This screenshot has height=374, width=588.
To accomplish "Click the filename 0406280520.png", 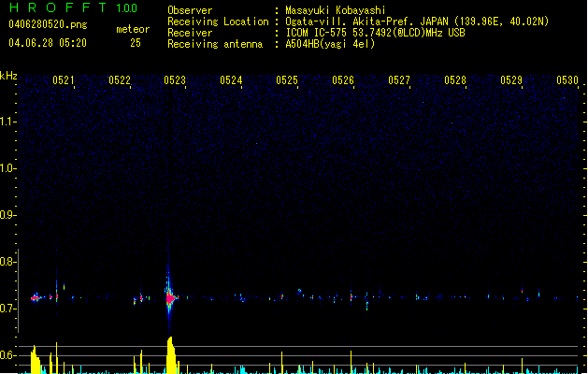I will click(48, 24).
